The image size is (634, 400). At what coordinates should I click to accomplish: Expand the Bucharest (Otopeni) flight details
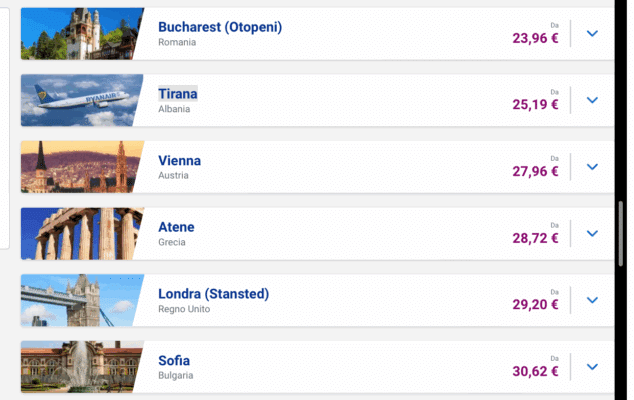point(592,33)
